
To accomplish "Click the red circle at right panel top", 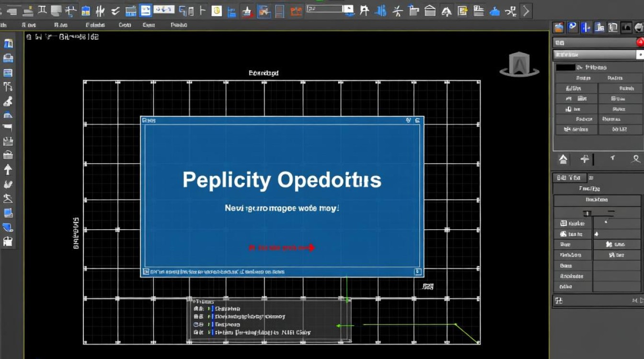I will pos(640,42).
